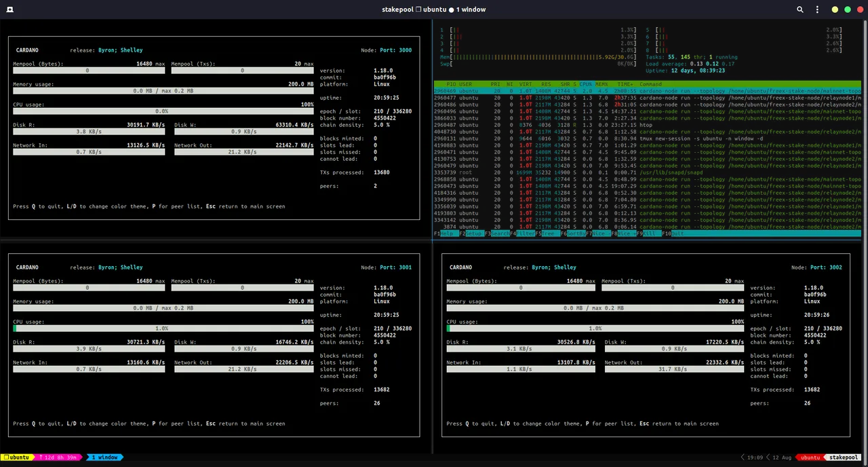
Task: Click the ubuntu session label in tmux status bar
Action: point(19,457)
